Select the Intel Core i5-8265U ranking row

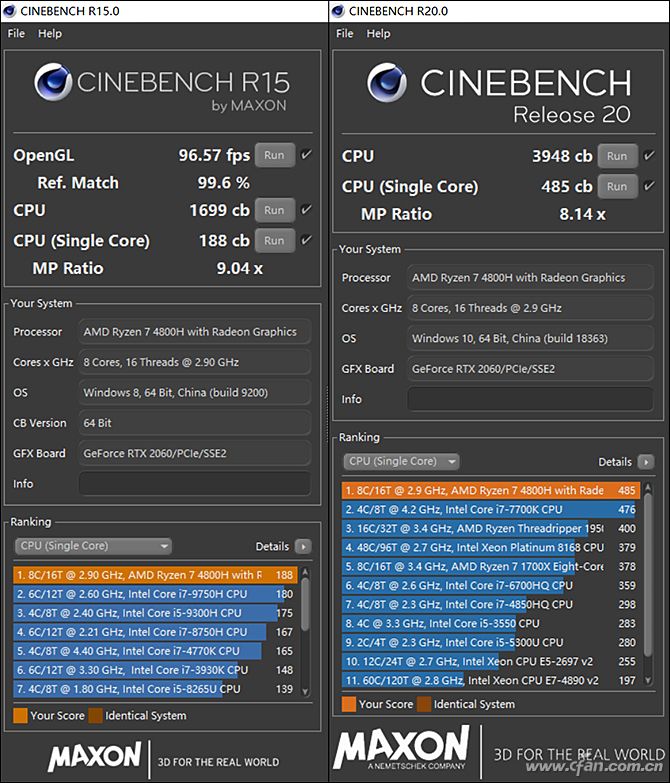[x=155, y=689]
